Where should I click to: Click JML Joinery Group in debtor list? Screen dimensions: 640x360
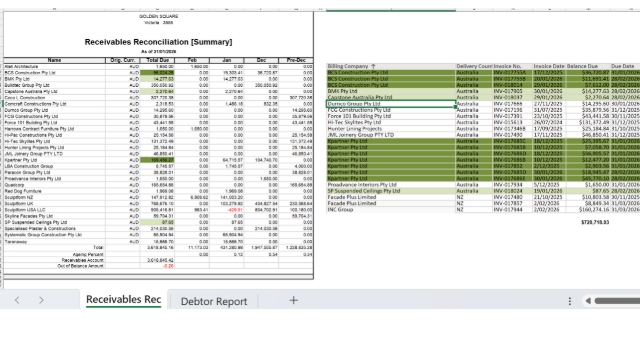(391, 135)
